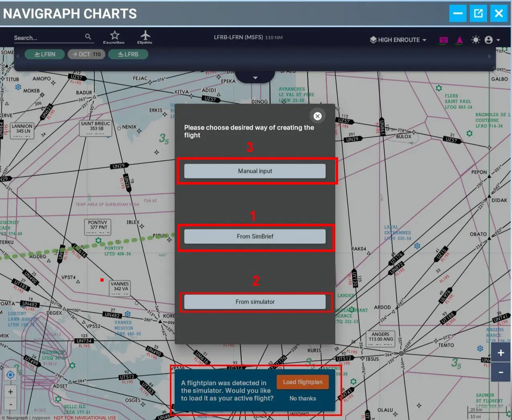Click the ANGERS 113.00 ANG VOR box
This screenshot has height=420, width=512.
click(x=381, y=339)
